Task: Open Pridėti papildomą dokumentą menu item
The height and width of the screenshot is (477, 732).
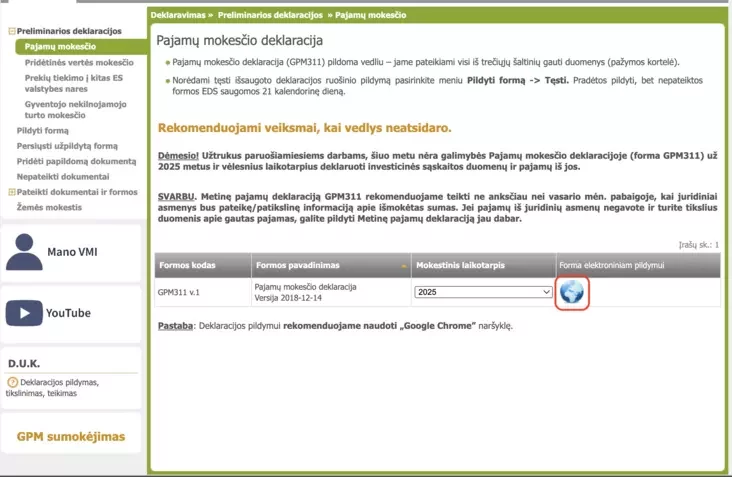Action: point(75,161)
